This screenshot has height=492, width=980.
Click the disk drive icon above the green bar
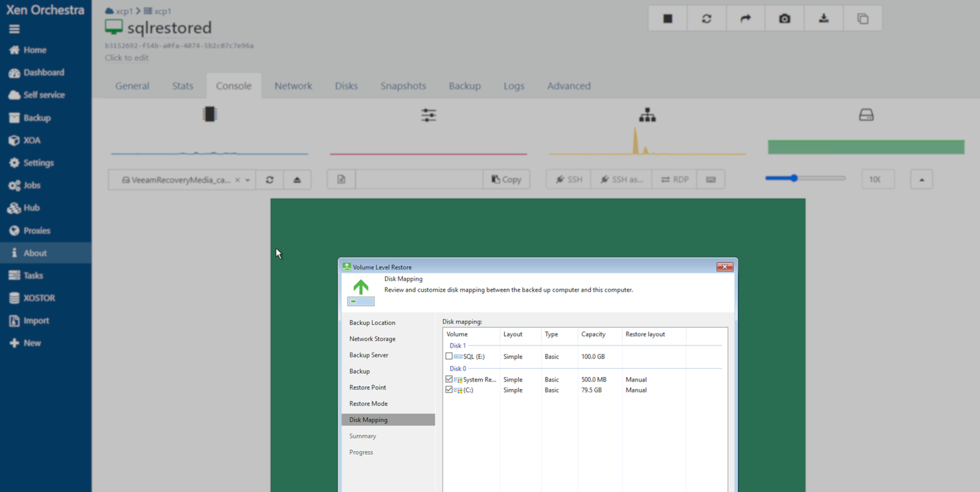click(866, 115)
